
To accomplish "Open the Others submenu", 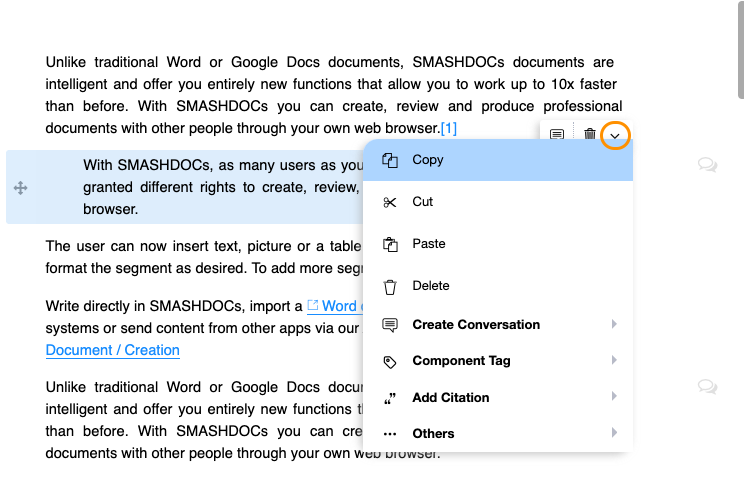I will click(x=498, y=433).
